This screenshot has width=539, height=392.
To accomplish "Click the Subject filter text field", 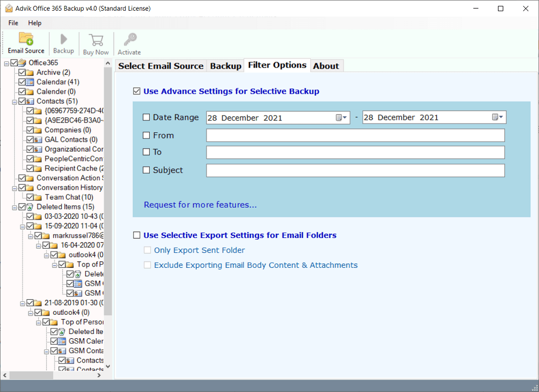I will (356, 170).
